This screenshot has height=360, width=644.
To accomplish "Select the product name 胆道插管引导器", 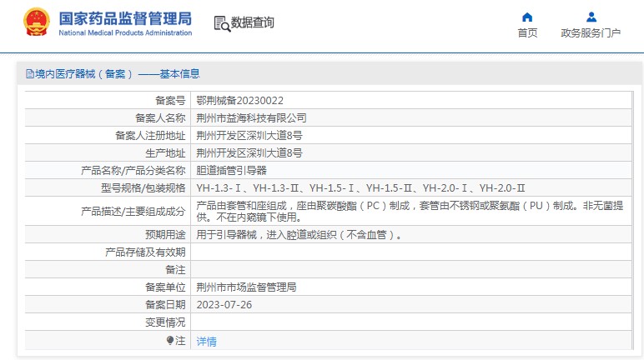I will point(232,171).
